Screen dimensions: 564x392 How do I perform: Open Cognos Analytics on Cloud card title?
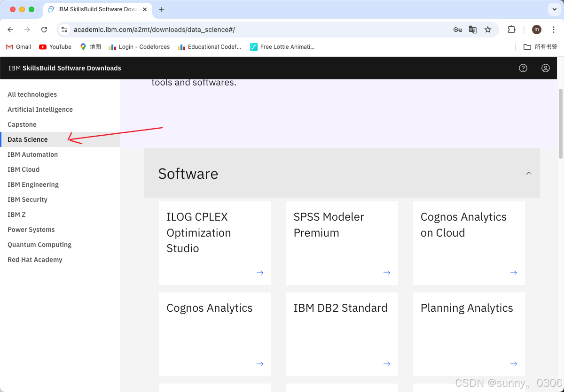[x=463, y=224]
